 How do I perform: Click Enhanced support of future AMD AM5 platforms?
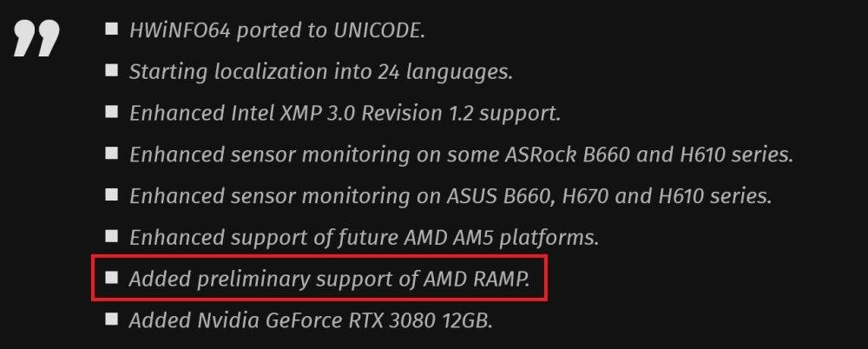(365, 238)
